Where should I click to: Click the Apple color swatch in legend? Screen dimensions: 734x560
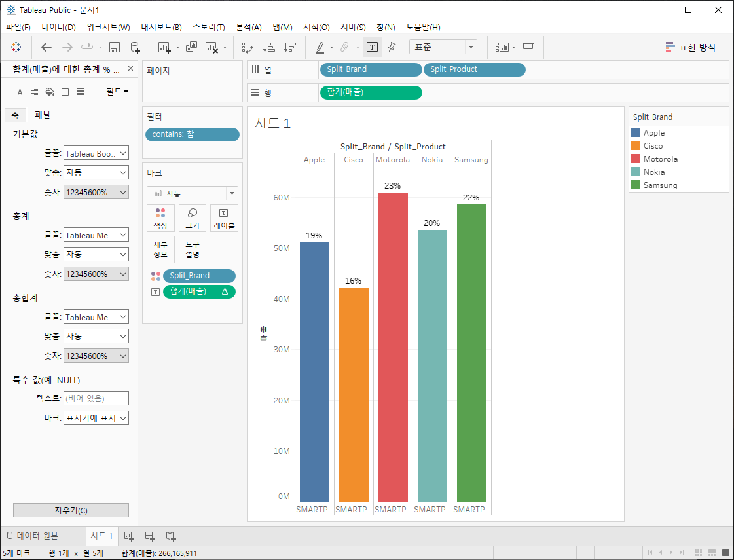click(636, 132)
